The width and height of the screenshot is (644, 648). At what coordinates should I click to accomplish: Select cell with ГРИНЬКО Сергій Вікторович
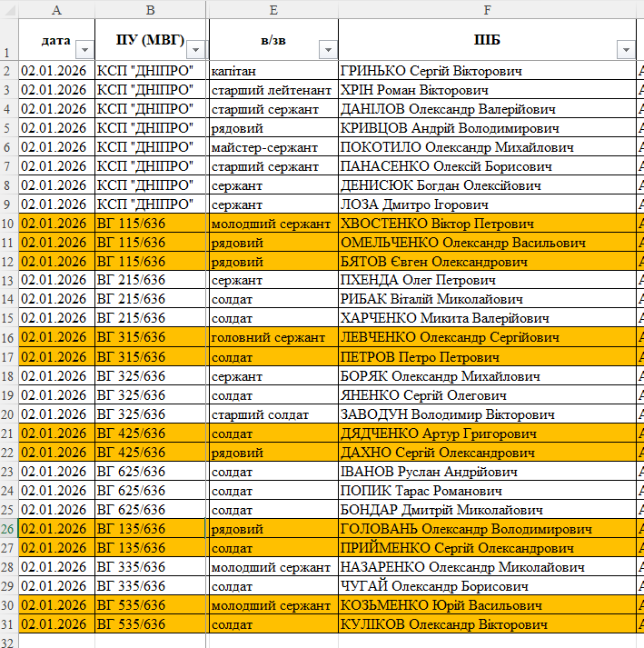(x=487, y=71)
